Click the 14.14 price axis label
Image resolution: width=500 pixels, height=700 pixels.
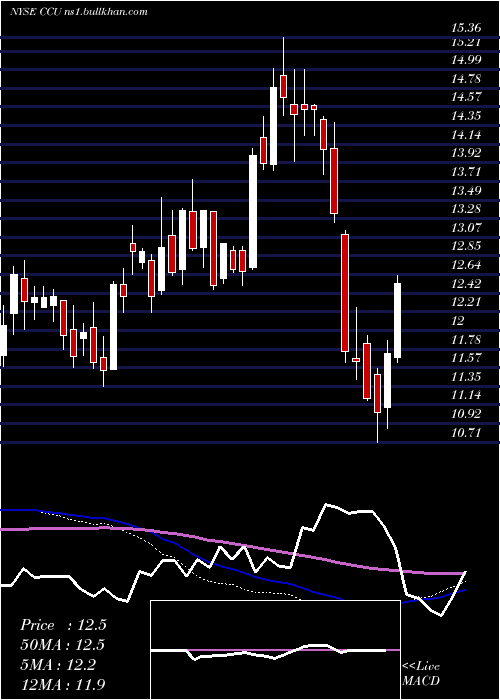(x=466, y=135)
